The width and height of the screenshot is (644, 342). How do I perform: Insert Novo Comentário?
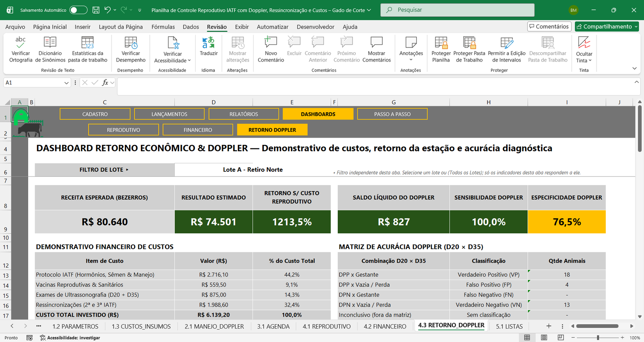tap(271, 49)
